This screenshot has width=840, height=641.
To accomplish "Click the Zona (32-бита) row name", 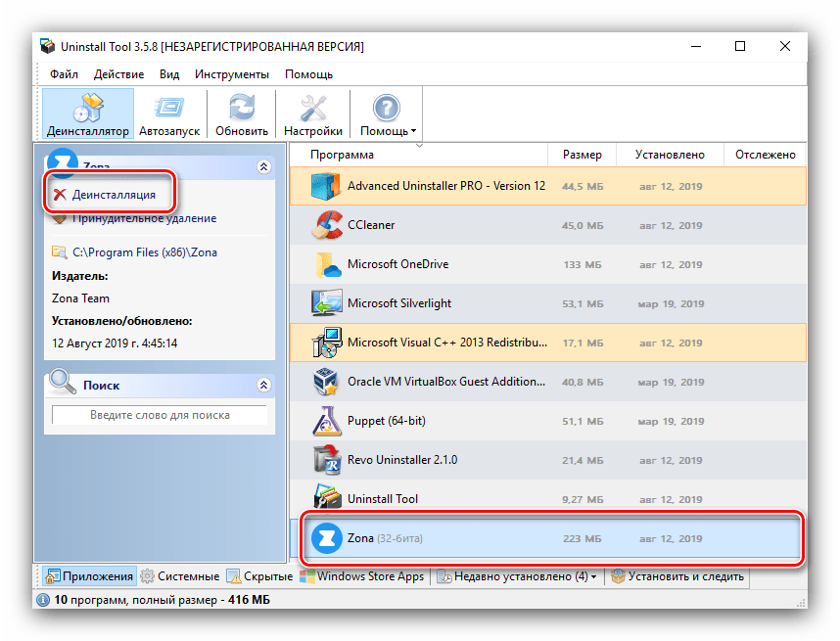I will click(x=385, y=538).
